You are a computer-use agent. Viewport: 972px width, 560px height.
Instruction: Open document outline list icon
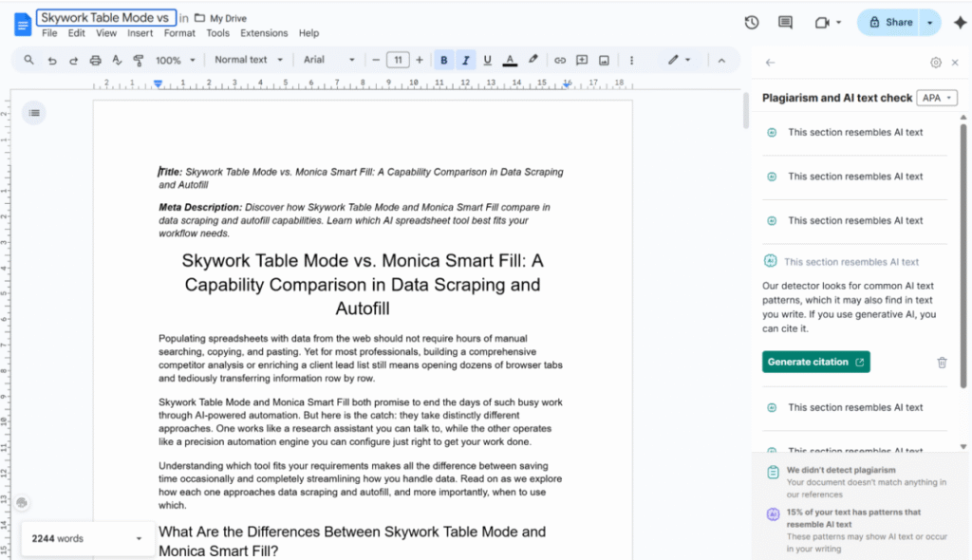pos(34,113)
